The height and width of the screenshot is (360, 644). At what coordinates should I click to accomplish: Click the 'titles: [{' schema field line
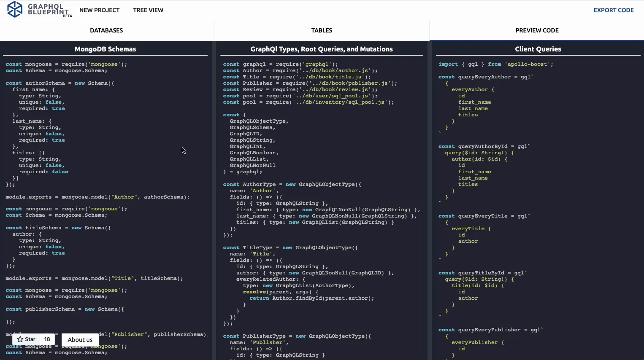pos(29,153)
